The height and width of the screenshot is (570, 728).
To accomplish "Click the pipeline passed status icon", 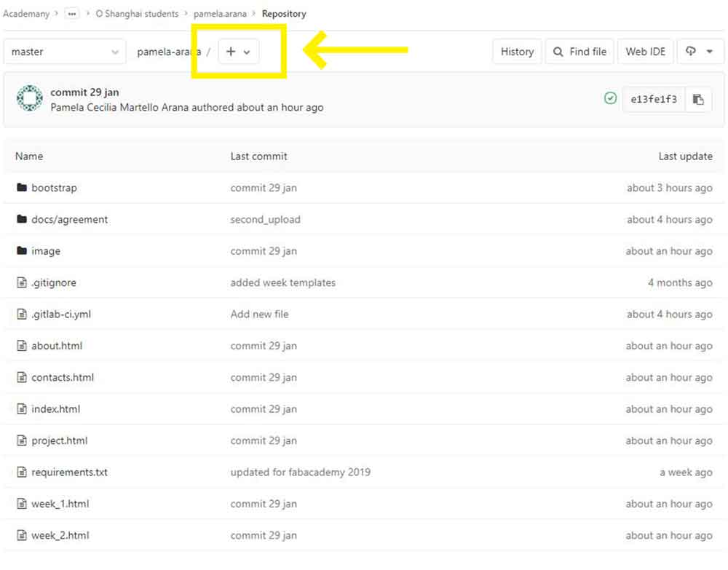I will pos(610,98).
